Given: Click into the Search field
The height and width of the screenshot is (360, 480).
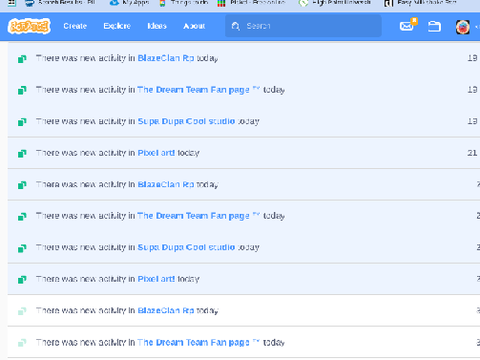Looking at the screenshot, I should 303,26.
